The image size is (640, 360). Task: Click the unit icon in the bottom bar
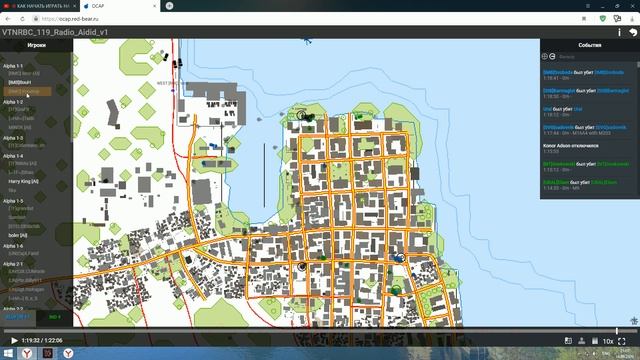click(582, 340)
